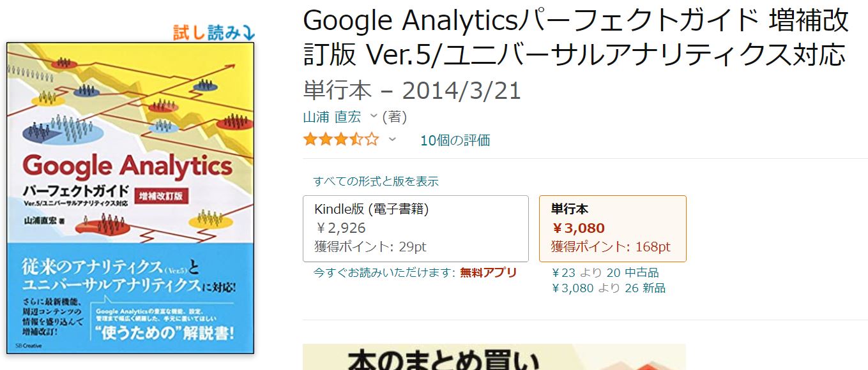Click the 無料アプリ link
Viewport: 868px width, 370px height.
[488, 272]
